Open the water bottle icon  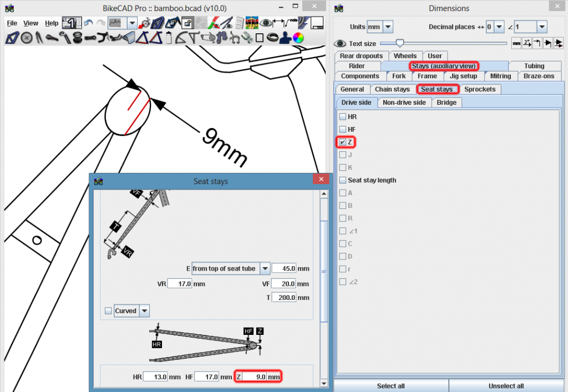pos(169,37)
